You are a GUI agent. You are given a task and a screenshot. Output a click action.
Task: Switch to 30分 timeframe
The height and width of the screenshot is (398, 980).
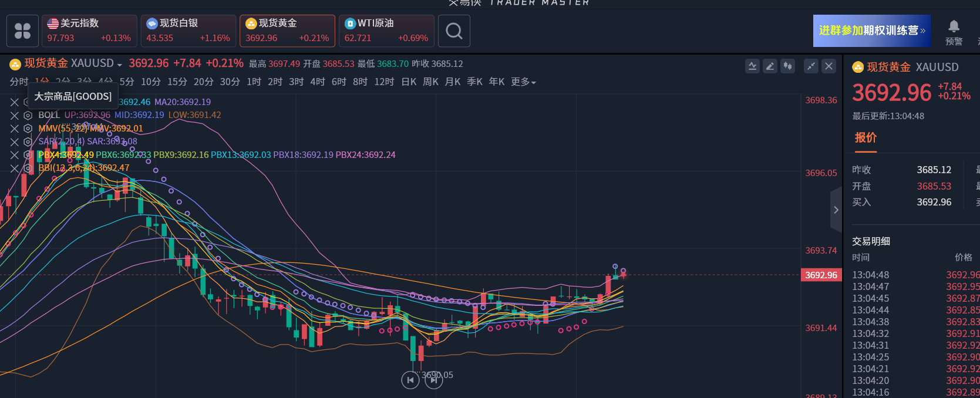(230, 82)
